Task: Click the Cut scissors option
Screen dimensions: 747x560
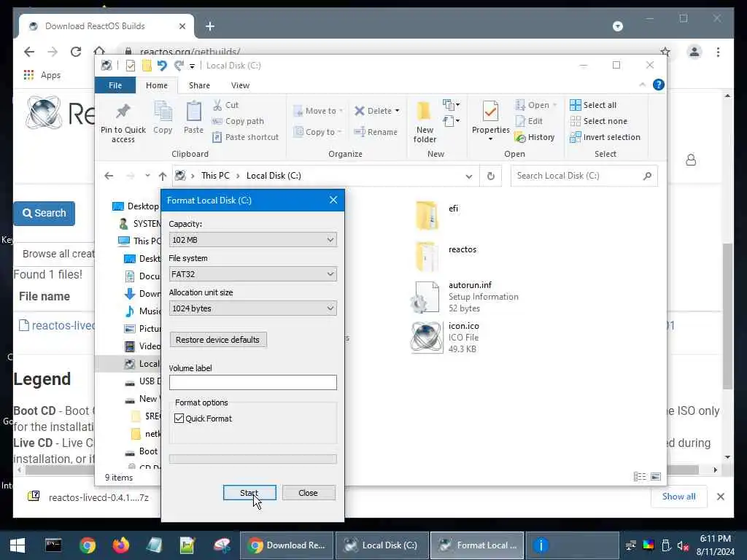Action: [x=226, y=105]
